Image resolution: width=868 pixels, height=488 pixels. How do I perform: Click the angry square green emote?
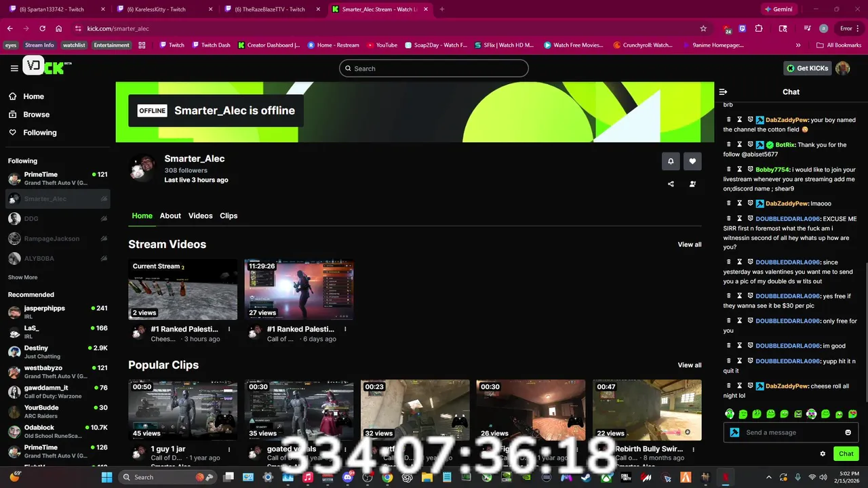coord(798,413)
